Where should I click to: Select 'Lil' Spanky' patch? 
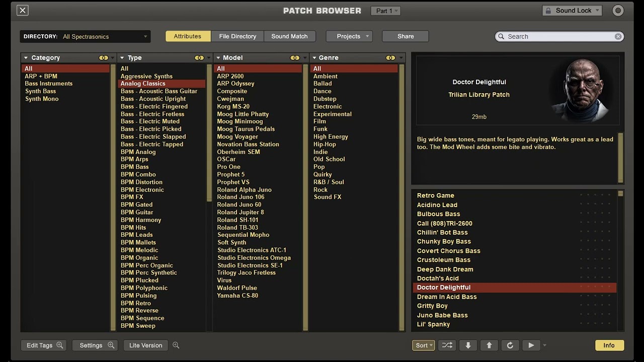click(x=514, y=324)
